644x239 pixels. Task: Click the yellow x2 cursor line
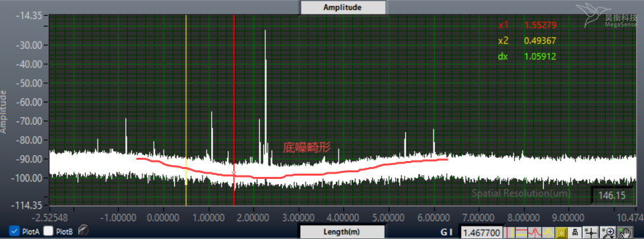point(186,110)
